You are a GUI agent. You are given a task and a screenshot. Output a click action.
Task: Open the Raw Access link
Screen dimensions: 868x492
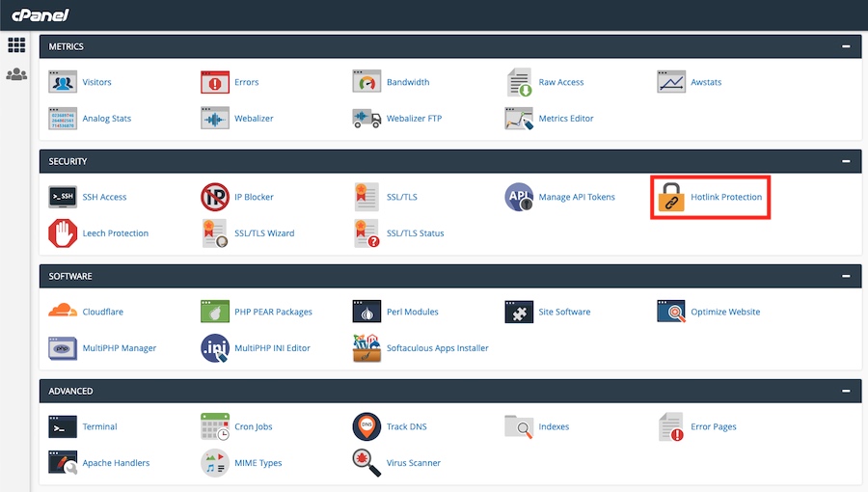[x=561, y=82]
